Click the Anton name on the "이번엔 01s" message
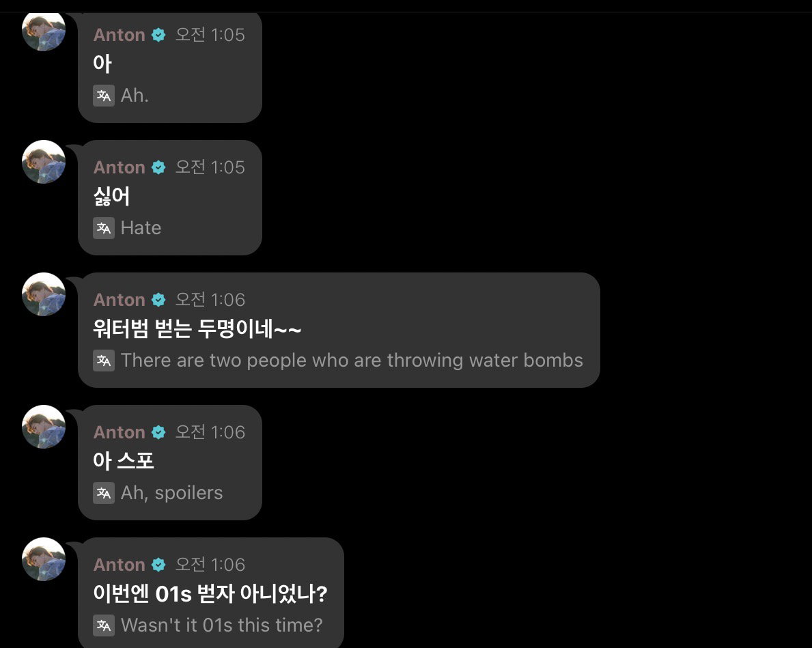Screen dimensions: 812x648 coord(119,565)
